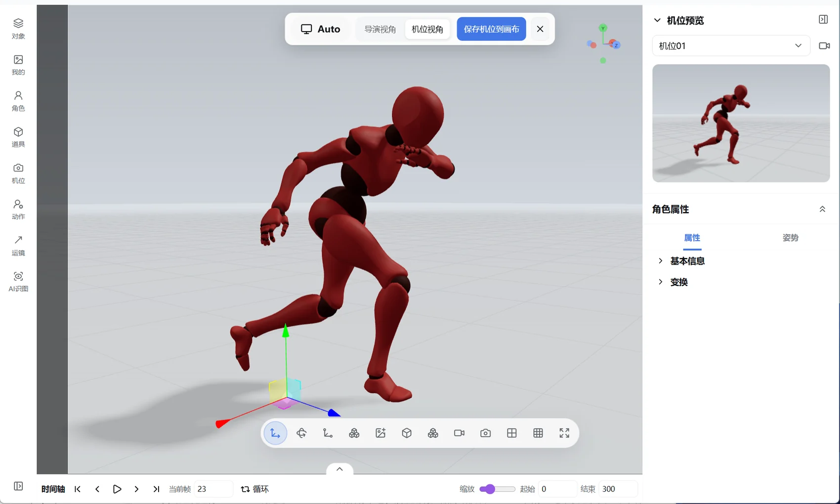
Task: Open the 对象 objects panel
Action: tap(18, 29)
